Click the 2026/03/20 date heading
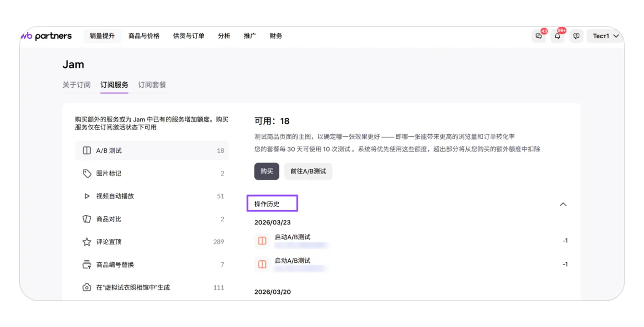This screenshot has height=327, width=644. pos(273,292)
